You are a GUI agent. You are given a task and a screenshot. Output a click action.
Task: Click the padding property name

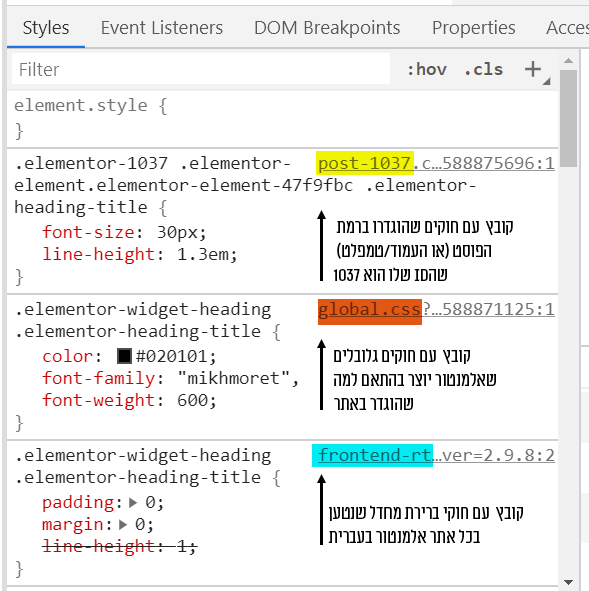[78, 503]
